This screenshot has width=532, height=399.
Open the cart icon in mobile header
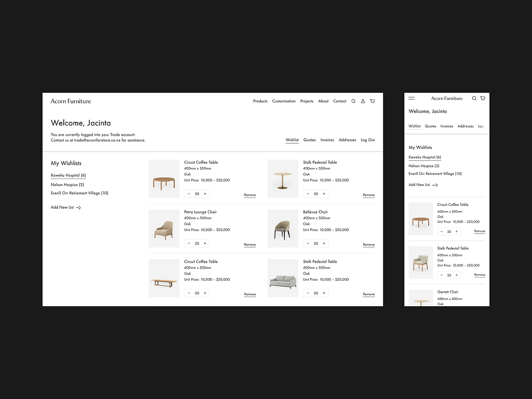click(482, 98)
